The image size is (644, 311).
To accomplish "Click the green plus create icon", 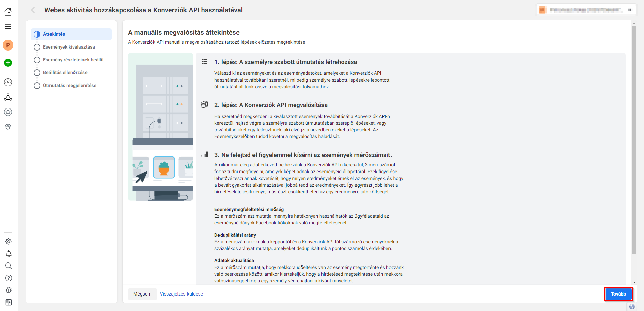I will (8, 63).
